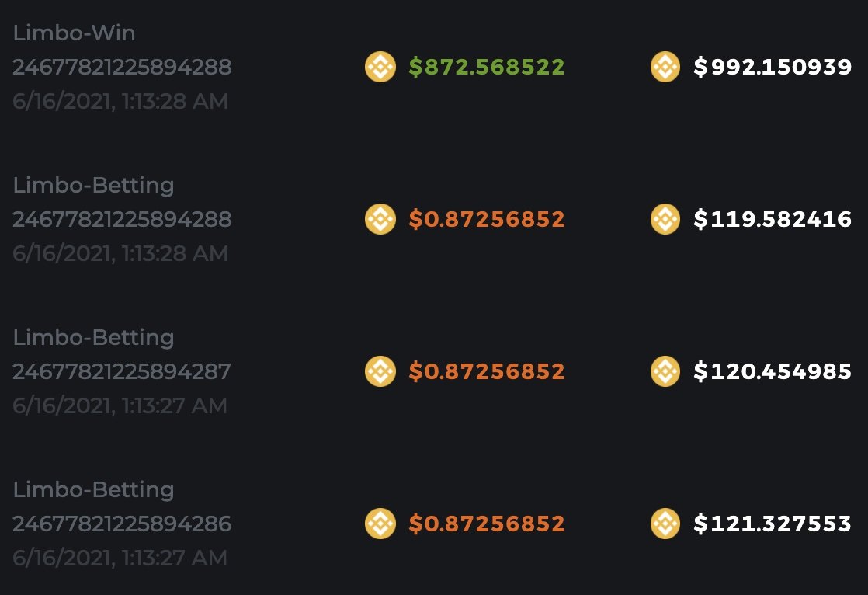Select orange $0.87256852 in ID-ending-287 row

(487, 372)
